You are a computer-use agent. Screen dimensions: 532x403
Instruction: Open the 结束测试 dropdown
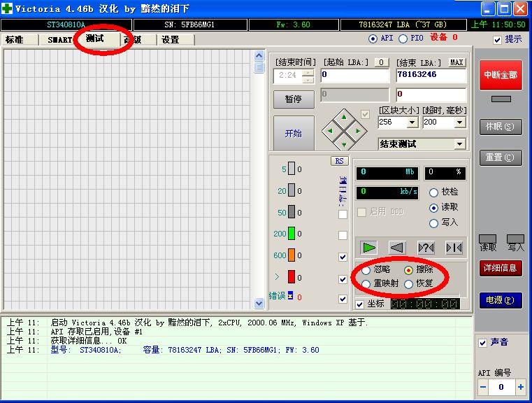pyautogui.click(x=459, y=144)
